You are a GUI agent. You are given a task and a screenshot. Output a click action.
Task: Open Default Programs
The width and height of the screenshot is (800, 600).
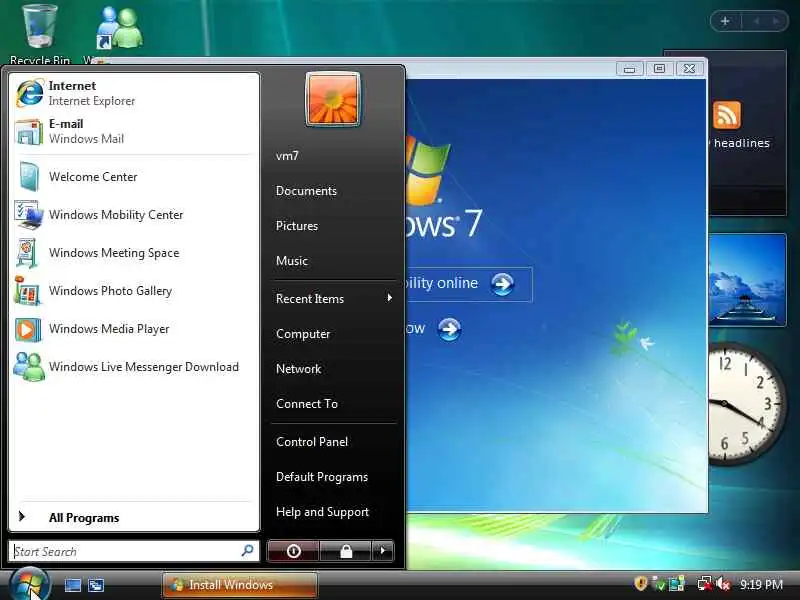321,477
